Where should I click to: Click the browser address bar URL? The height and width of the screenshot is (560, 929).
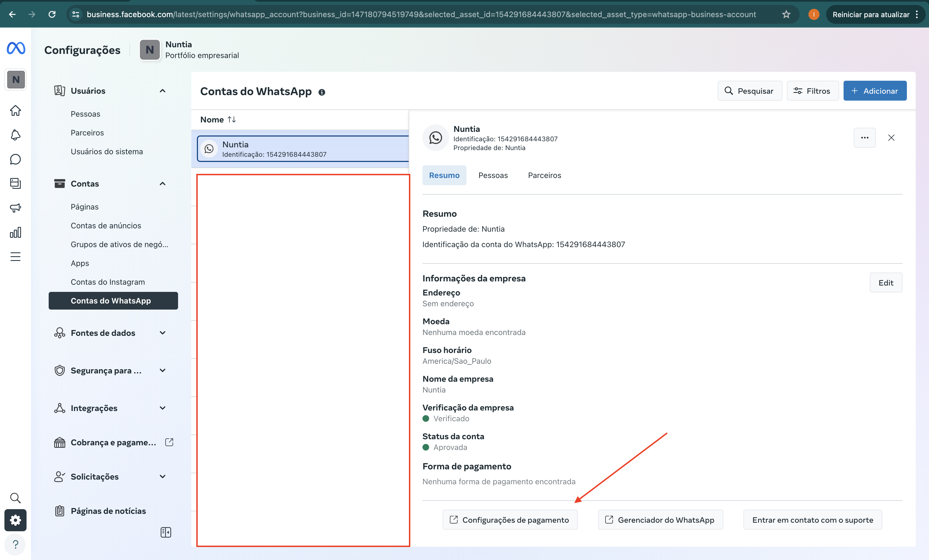pyautogui.click(x=421, y=14)
